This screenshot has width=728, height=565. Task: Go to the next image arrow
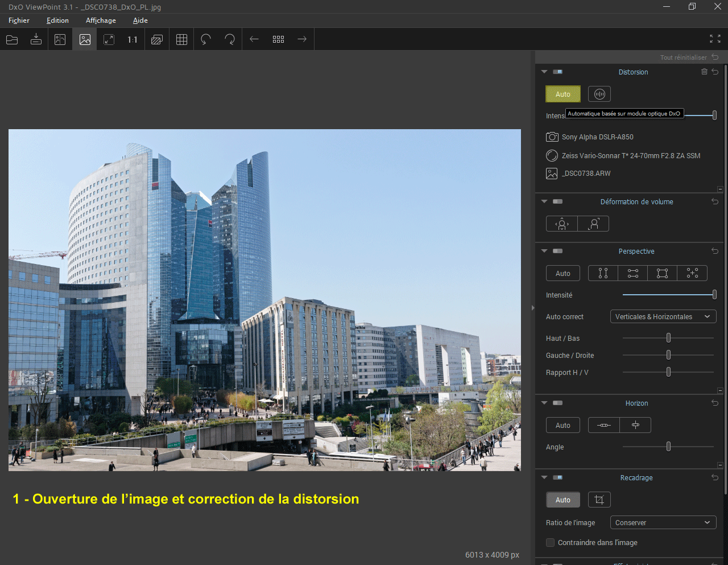(x=302, y=39)
